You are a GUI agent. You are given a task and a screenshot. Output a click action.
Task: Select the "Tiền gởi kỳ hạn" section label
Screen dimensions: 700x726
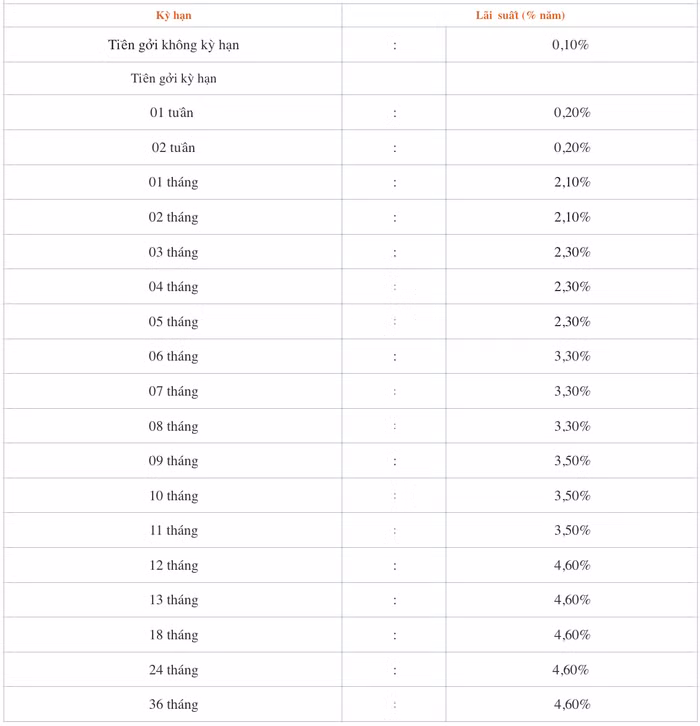173,78
